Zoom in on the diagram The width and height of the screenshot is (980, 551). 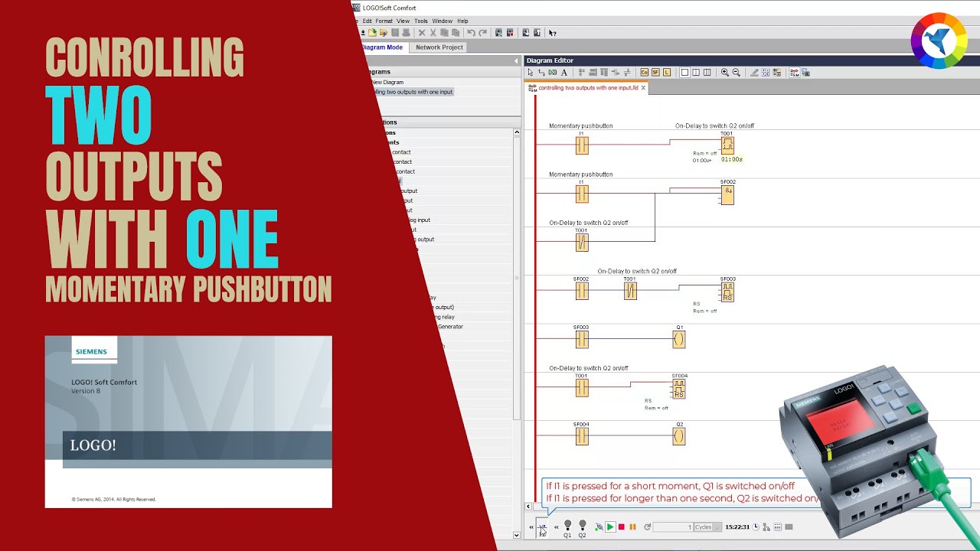(725, 73)
